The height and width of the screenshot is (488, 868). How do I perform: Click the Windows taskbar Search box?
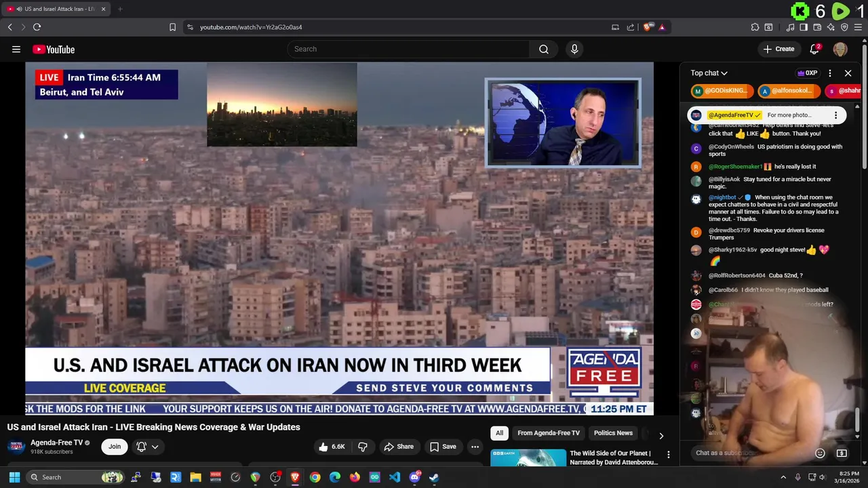[x=76, y=477]
